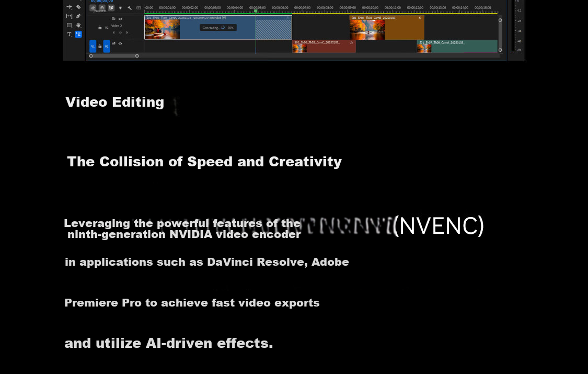The height and width of the screenshot is (374, 588).
Task: Go to previous keyframe on Video 2
Action: tap(113, 32)
